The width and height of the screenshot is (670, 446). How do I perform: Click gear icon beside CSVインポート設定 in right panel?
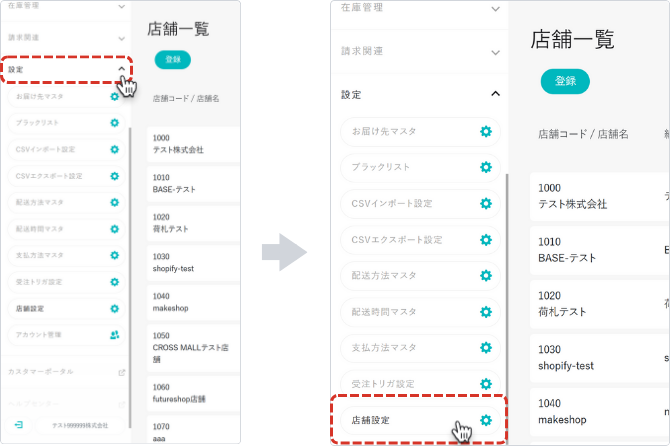coord(486,204)
